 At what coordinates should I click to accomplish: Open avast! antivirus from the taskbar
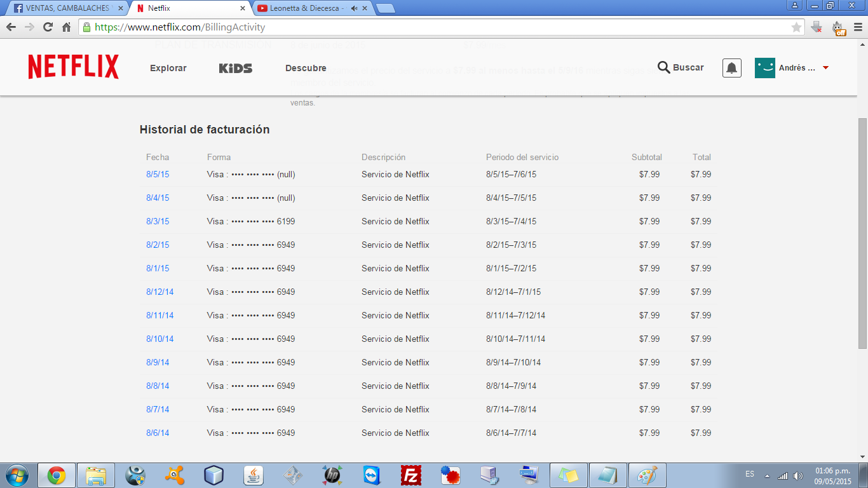tap(175, 475)
